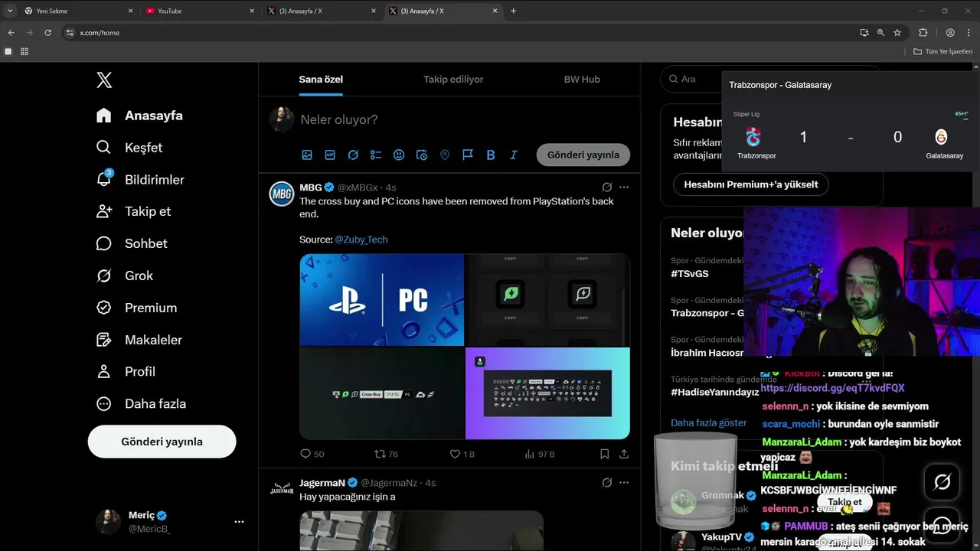Open Bildirimler notifications
The image size is (980, 551).
140,180
